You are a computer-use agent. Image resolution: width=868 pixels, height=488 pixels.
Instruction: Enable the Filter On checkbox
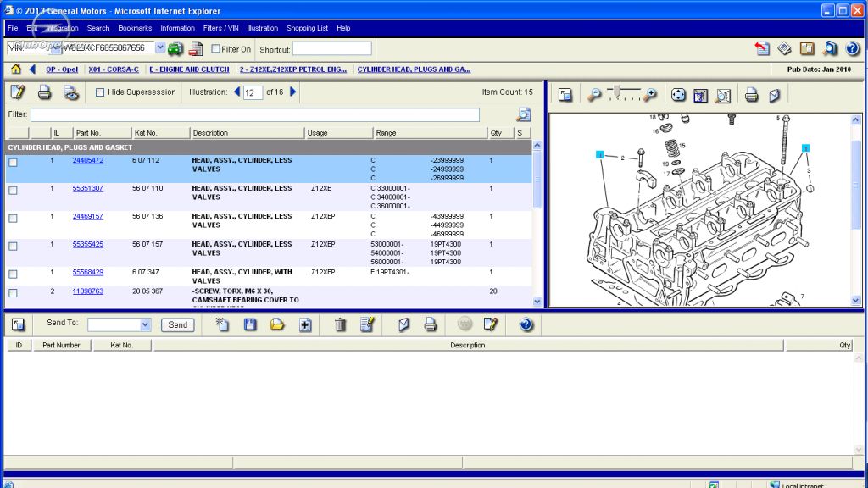pos(216,48)
